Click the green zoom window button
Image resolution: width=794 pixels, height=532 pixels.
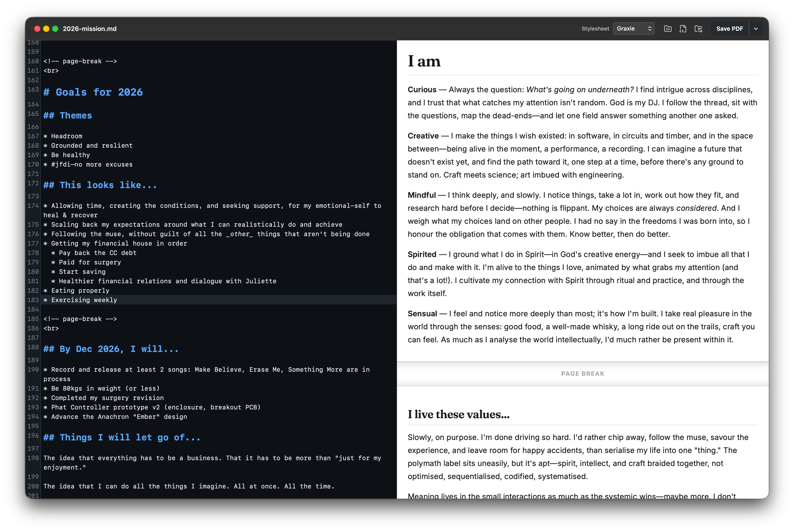pos(55,29)
